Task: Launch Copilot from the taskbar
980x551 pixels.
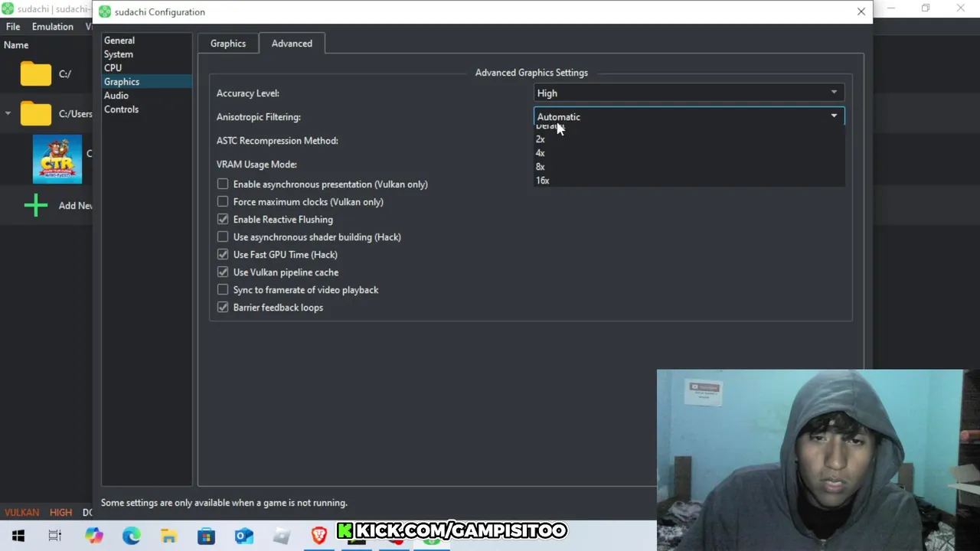Action: [93, 536]
